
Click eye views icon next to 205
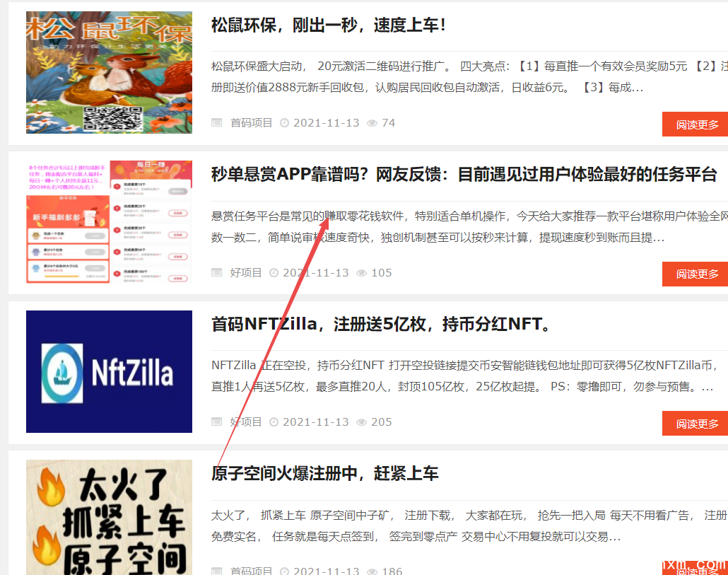pos(361,422)
